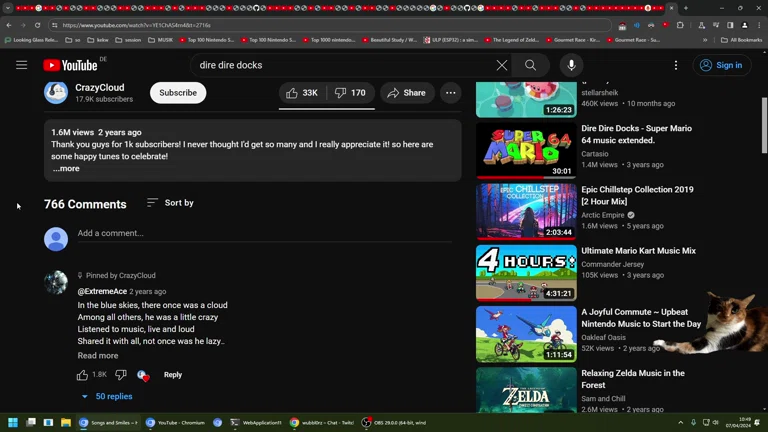768x432 pixels.
Task: Open the browser extensions puzzle icon
Action: (x=680, y=25)
